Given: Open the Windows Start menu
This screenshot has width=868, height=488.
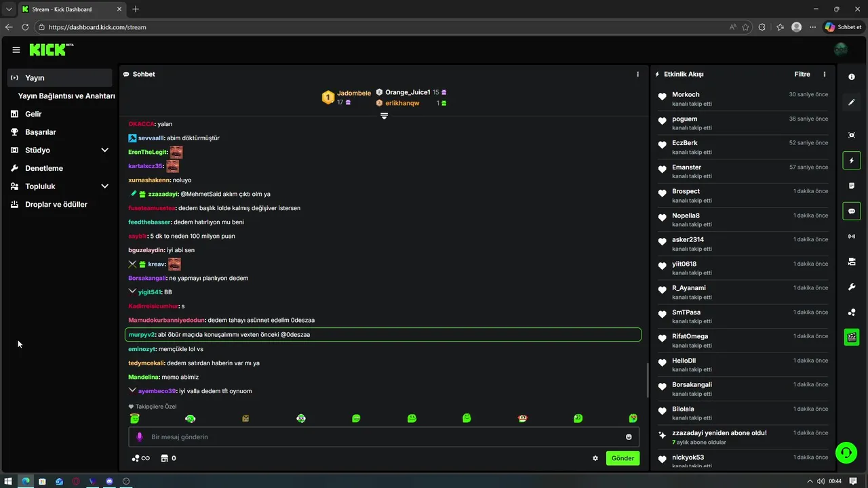Looking at the screenshot, I should click(9, 481).
